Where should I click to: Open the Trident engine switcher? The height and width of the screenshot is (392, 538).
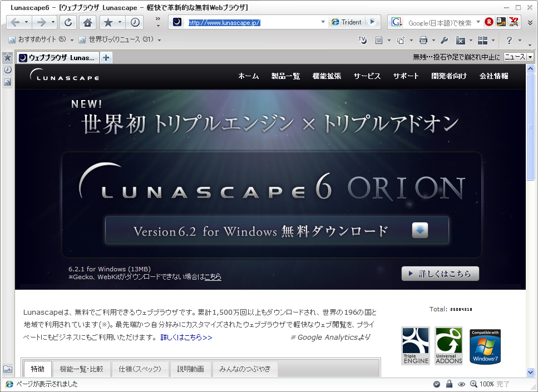346,22
